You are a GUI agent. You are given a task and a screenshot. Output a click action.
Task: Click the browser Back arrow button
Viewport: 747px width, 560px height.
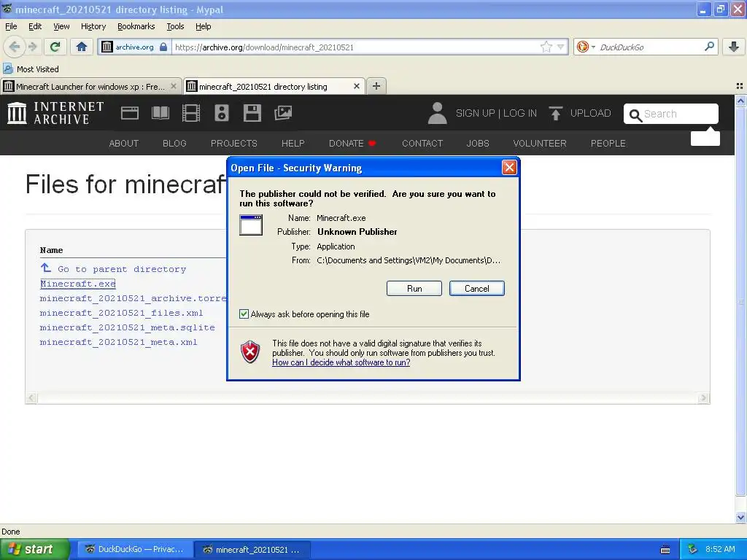click(x=15, y=47)
